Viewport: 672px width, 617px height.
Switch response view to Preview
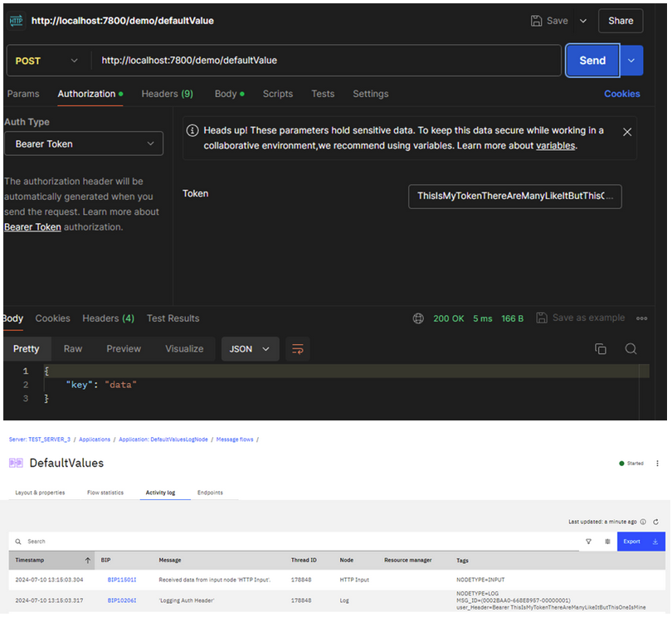(124, 349)
